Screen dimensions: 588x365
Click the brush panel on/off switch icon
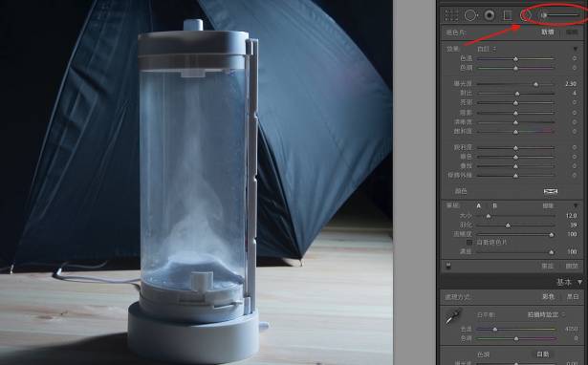click(x=448, y=266)
